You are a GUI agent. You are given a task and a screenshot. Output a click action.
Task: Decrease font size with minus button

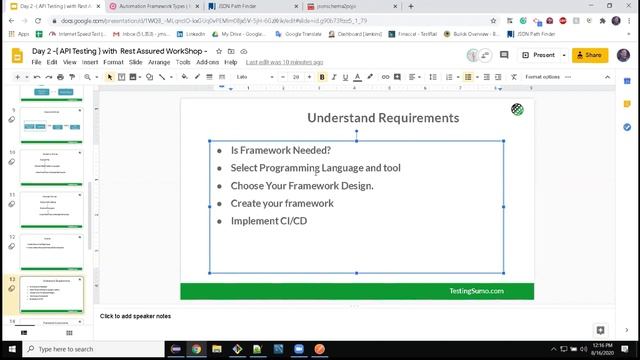pos(282,77)
